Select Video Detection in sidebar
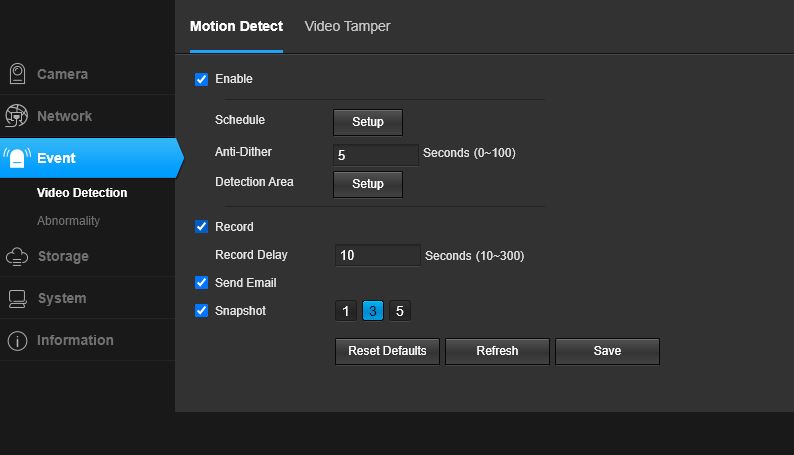Image resolution: width=794 pixels, height=455 pixels. (82, 193)
